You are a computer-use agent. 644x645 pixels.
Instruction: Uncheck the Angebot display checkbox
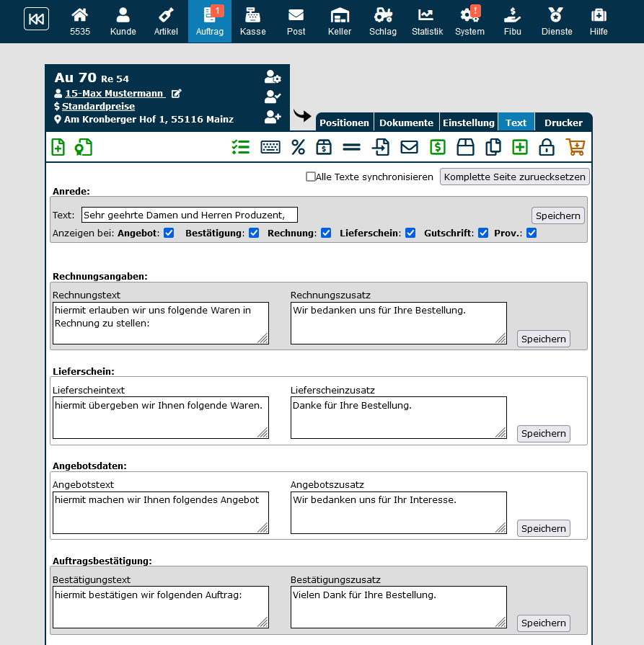tap(169, 233)
